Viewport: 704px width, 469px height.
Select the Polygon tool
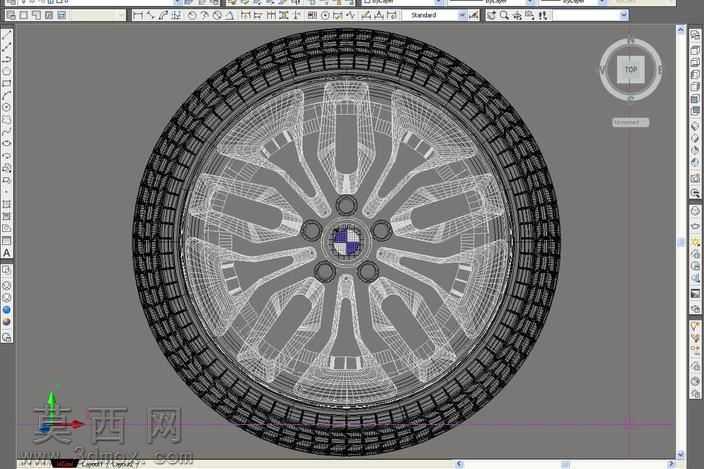[x=7, y=71]
